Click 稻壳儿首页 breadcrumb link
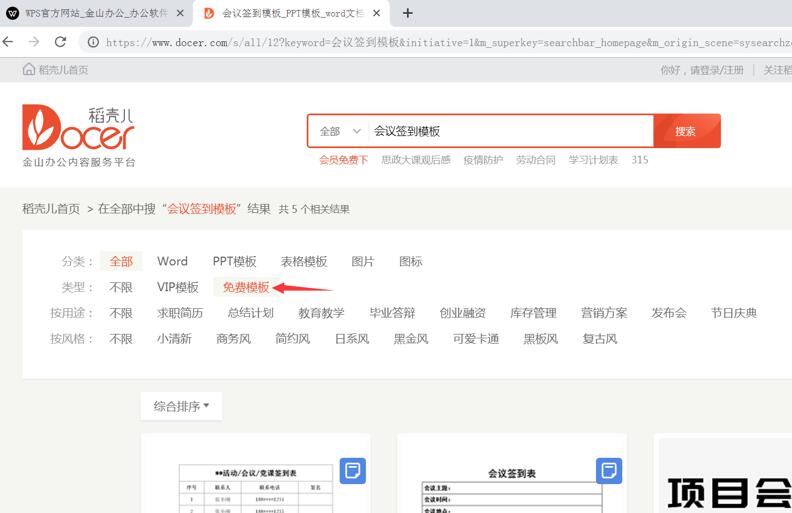This screenshot has width=792, height=513. click(51, 209)
